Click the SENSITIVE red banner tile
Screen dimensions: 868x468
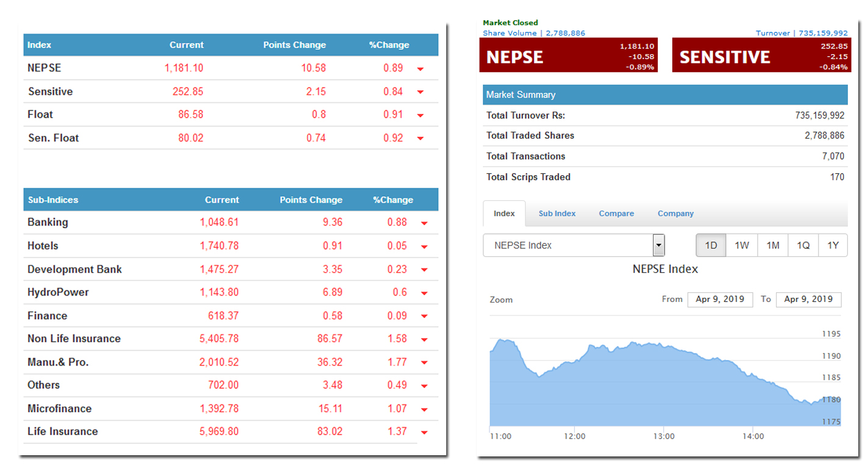[x=761, y=55]
